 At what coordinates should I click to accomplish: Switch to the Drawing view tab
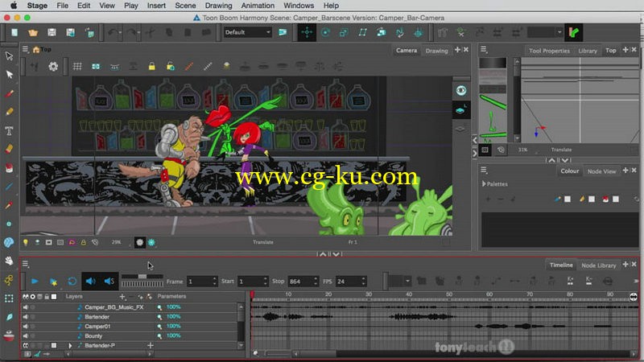[436, 51]
